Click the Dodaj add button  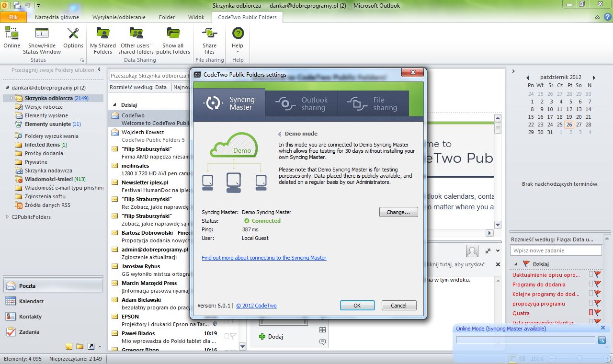click(271, 337)
